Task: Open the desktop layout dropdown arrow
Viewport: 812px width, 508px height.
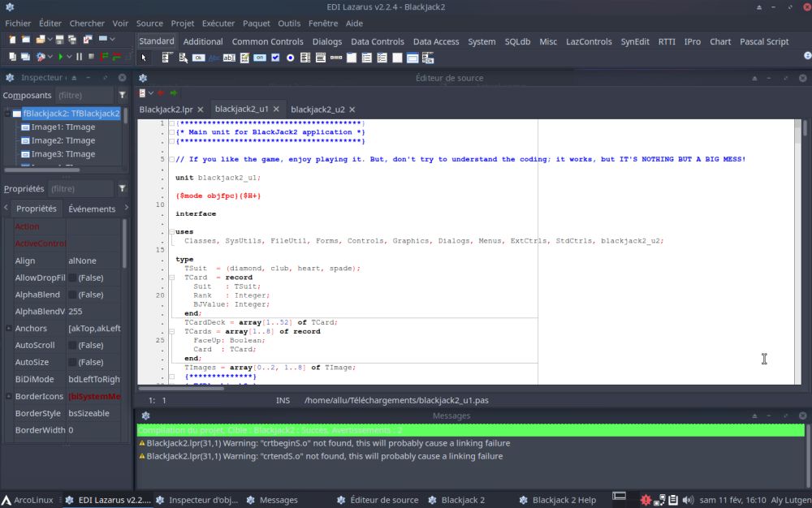Action: (x=112, y=39)
